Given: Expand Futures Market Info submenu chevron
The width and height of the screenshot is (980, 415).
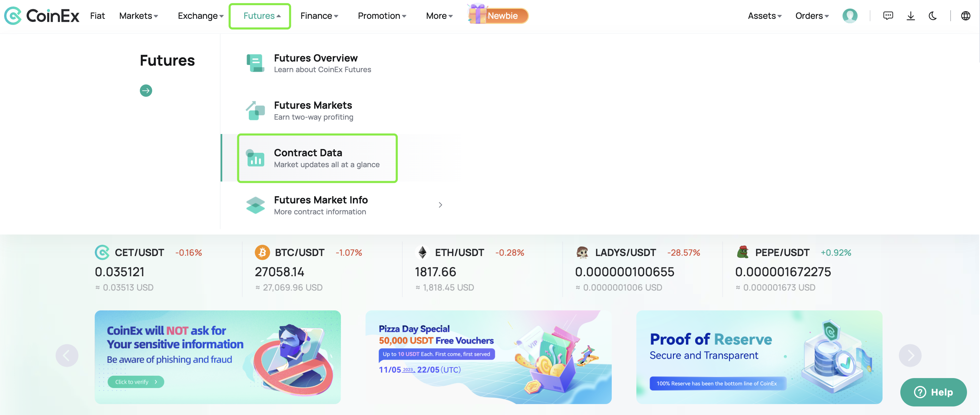Looking at the screenshot, I should tap(440, 205).
